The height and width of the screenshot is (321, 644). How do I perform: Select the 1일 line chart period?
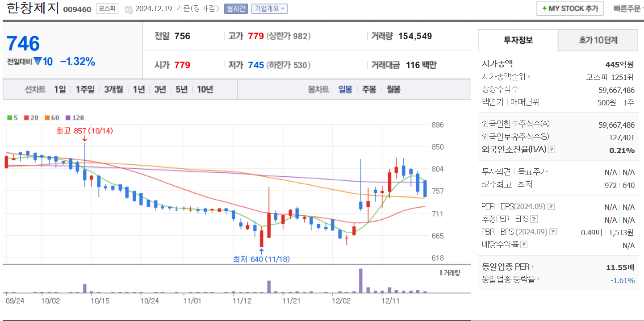click(60, 89)
